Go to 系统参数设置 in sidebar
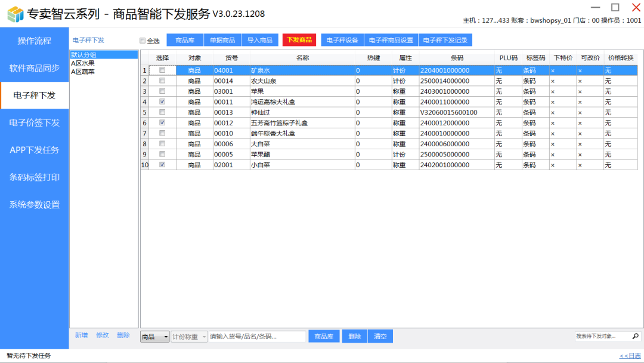The height and width of the screenshot is (363, 644). tap(35, 205)
